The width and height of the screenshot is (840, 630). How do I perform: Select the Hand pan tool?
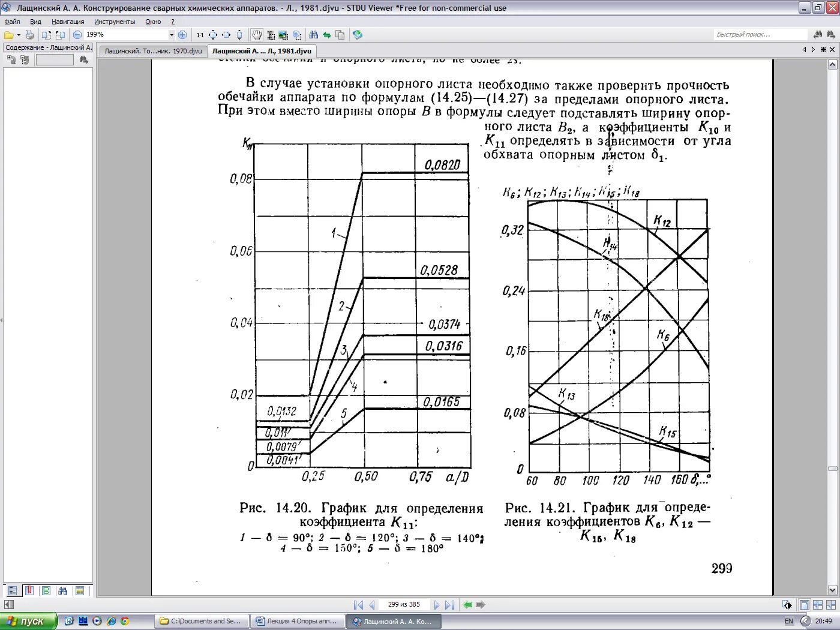tap(256, 35)
